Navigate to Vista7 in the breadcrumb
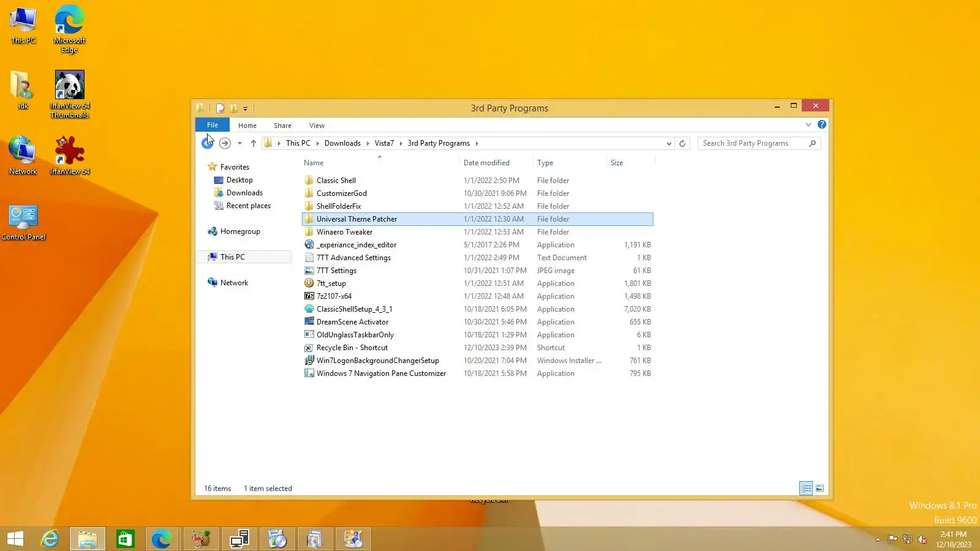 (384, 143)
